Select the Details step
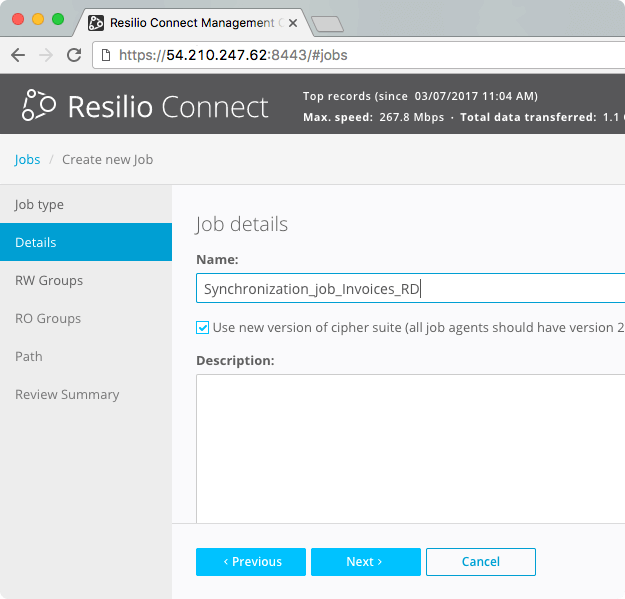This screenshot has width=625, height=599. click(x=86, y=242)
